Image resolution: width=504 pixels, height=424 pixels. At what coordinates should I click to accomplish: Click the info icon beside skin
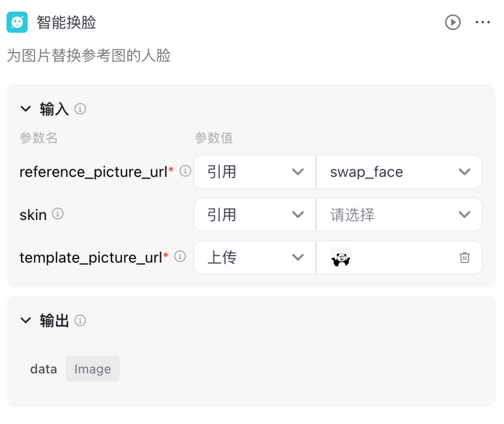click(58, 213)
